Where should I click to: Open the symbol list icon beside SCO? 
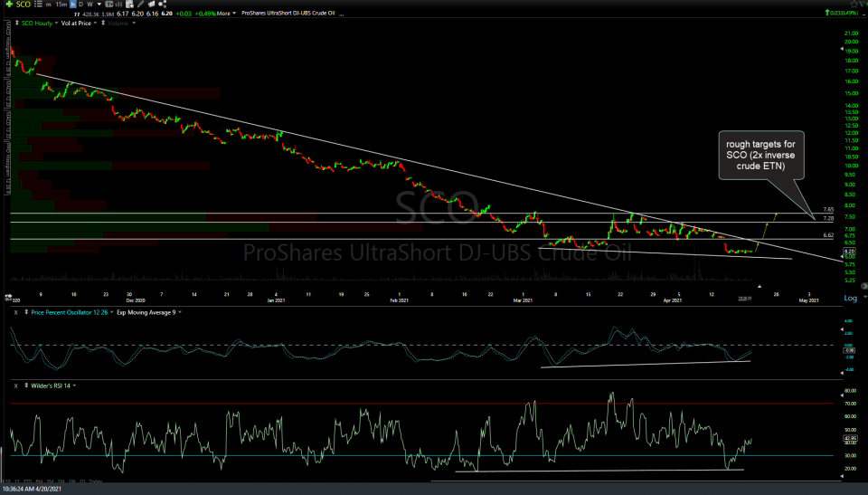coord(38,5)
